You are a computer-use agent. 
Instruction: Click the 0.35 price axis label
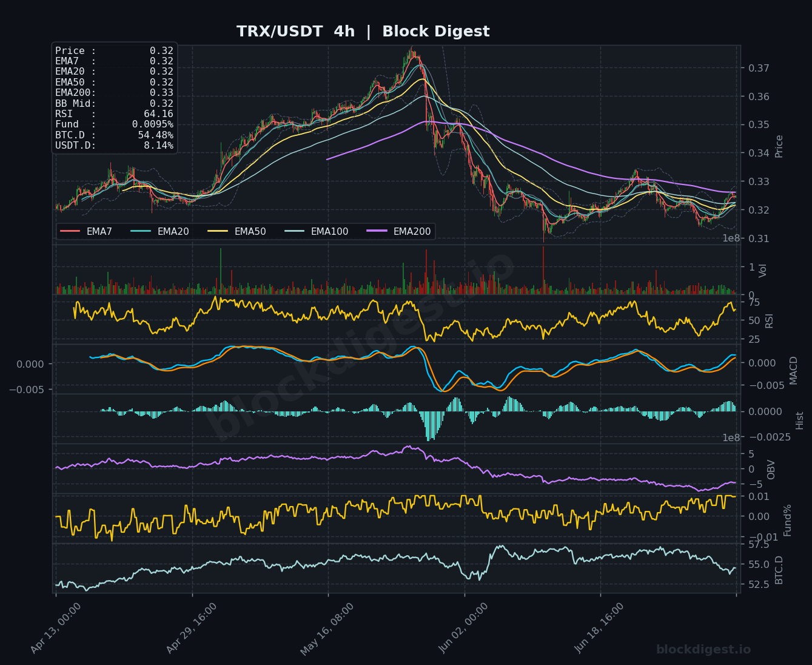757,124
